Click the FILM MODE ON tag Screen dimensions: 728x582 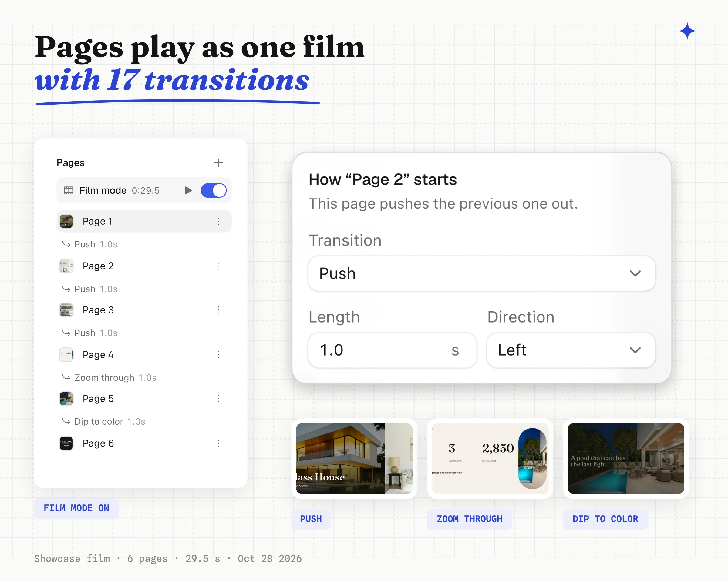pyautogui.click(x=76, y=508)
